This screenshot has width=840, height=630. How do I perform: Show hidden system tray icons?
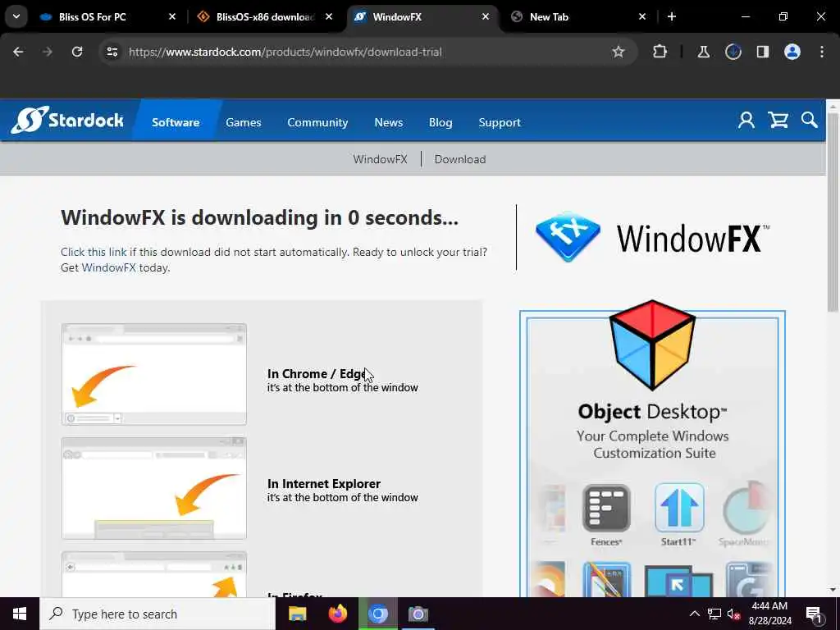point(694,614)
